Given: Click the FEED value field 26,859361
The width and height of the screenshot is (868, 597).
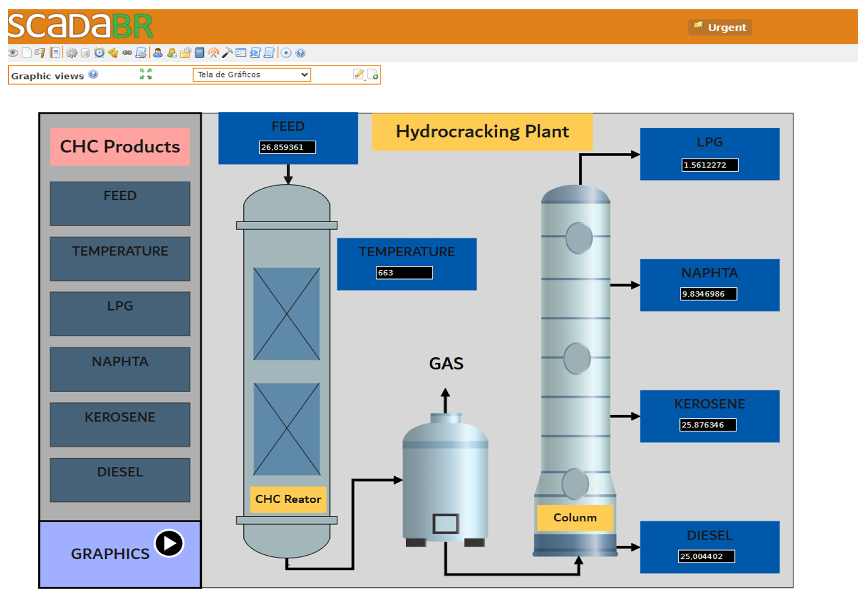Looking at the screenshot, I should (x=287, y=147).
